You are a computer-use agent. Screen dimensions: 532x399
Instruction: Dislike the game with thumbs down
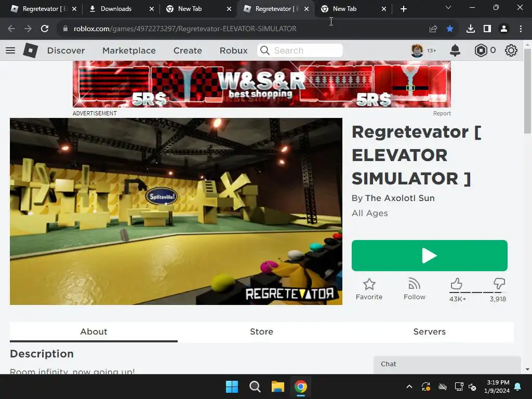(x=499, y=284)
